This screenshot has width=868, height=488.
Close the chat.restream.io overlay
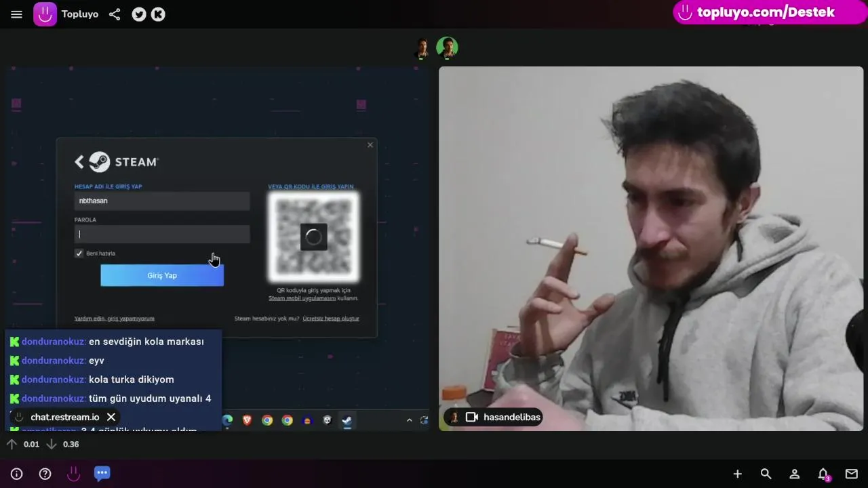coord(111,417)
